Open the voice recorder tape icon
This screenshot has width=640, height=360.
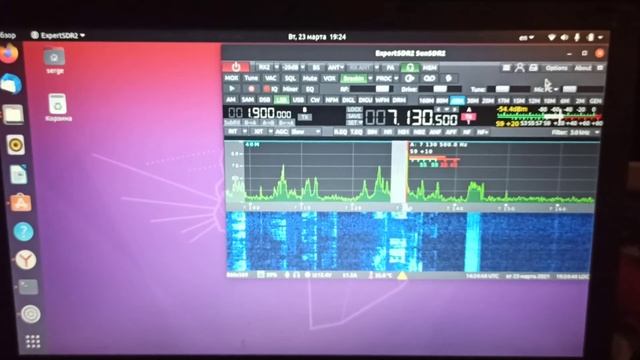[x=429, y=78]
